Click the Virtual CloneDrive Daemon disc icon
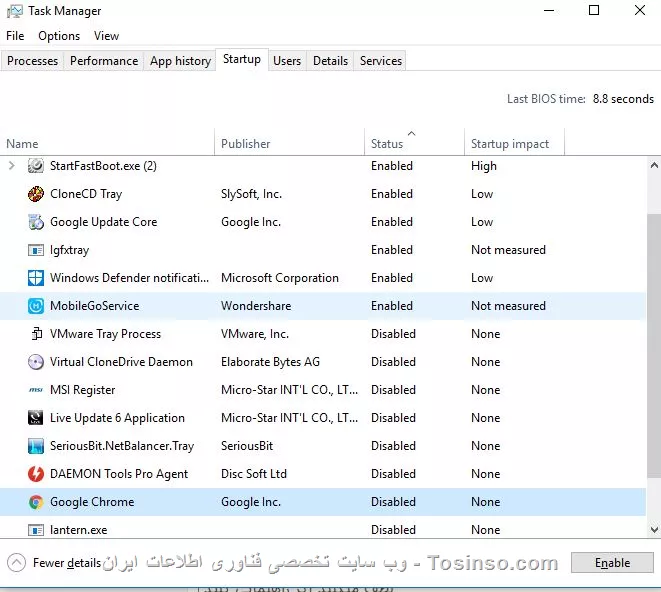This screenshot has height=592, width=661. click(x=36, y=362)
